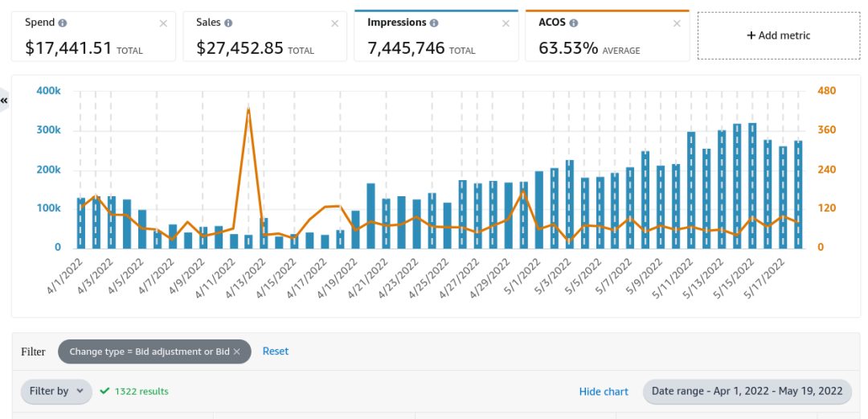868x419 pixels.
Task: Open the Impressions info tooltip icon
Action: click(434, 23)
